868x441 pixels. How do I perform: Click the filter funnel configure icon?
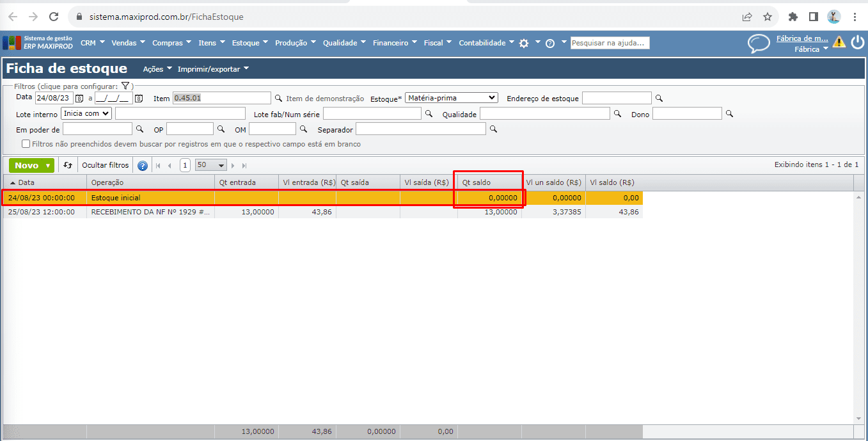(x=125, y=86)
